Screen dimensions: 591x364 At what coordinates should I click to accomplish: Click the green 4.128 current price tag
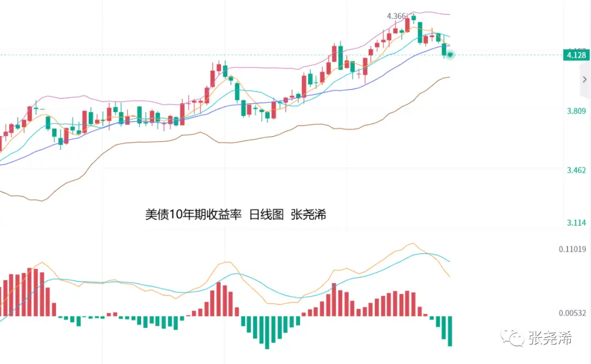coord(576,55)
